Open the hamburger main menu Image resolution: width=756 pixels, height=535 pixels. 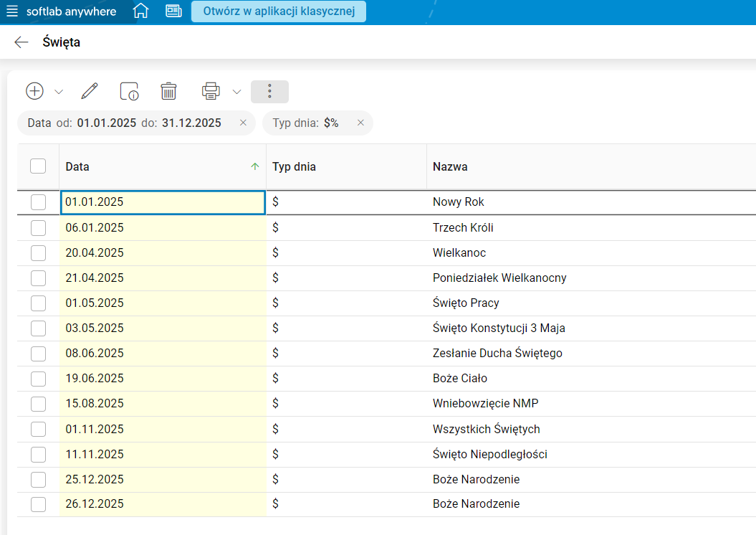[x=12, y=11]
